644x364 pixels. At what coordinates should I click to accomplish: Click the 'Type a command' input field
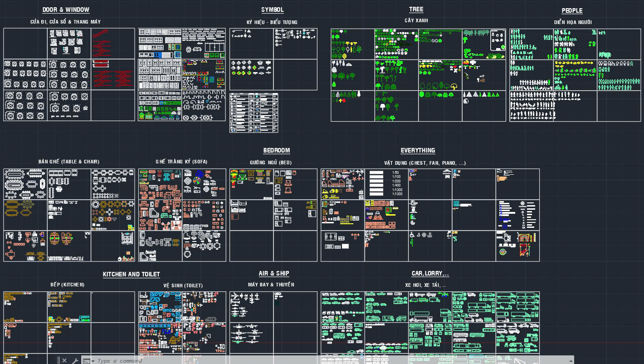(327, 360)
